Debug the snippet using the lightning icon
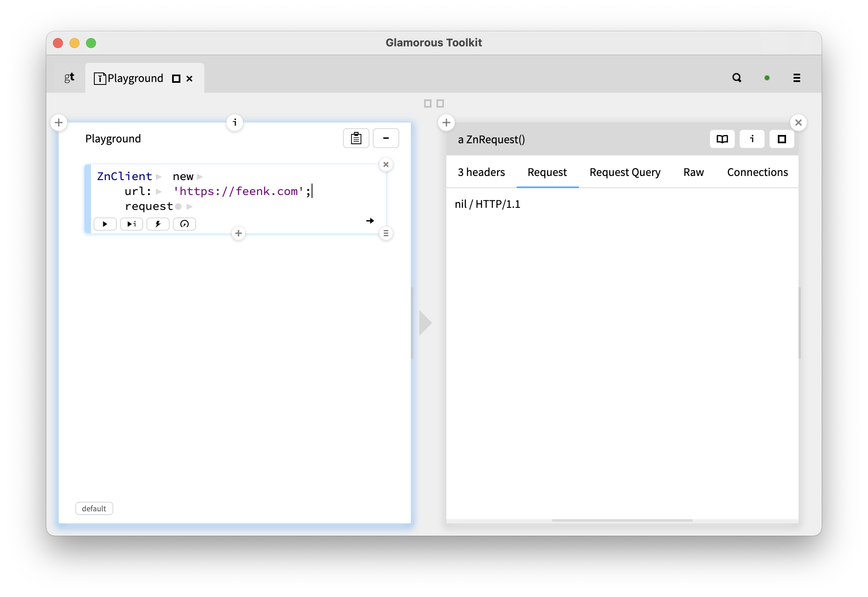 158,224
